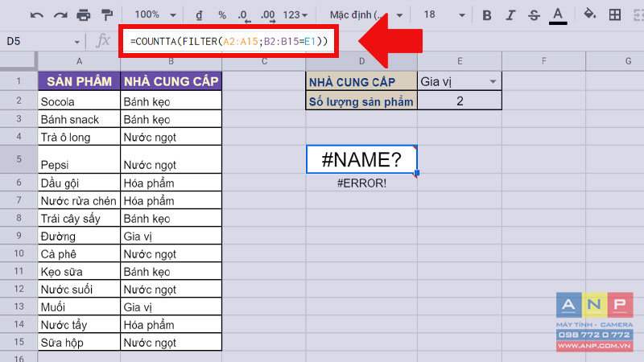Toggle italic formatting
The image size is (644, 362).
(x=510, y=15)
